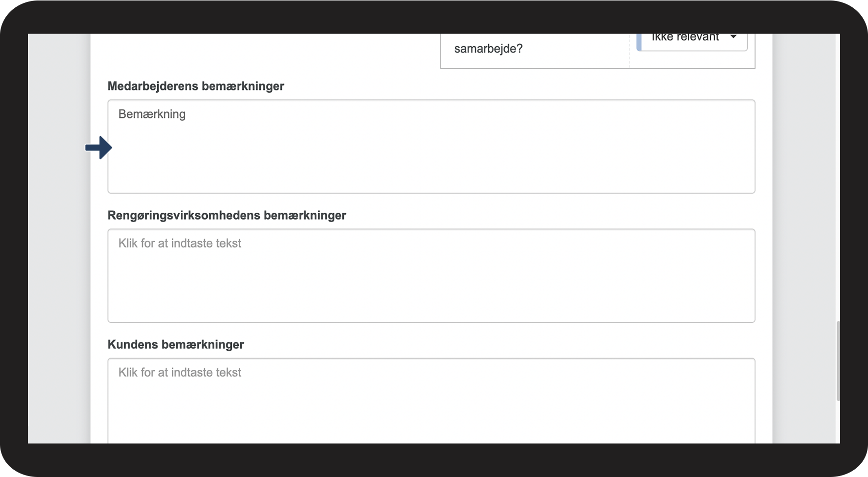Click the "Rengøringsvirksomhedens bemærkninger" heading label
This screenshot has height=477, width=868.
(226, 216)
